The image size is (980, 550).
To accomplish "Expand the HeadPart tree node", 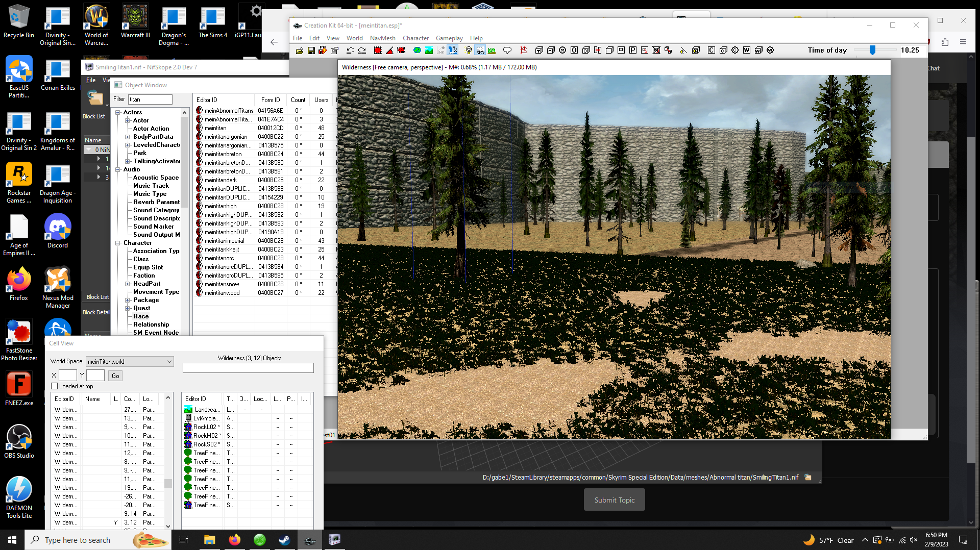I will pyautogui.click(x=128, y=284).
